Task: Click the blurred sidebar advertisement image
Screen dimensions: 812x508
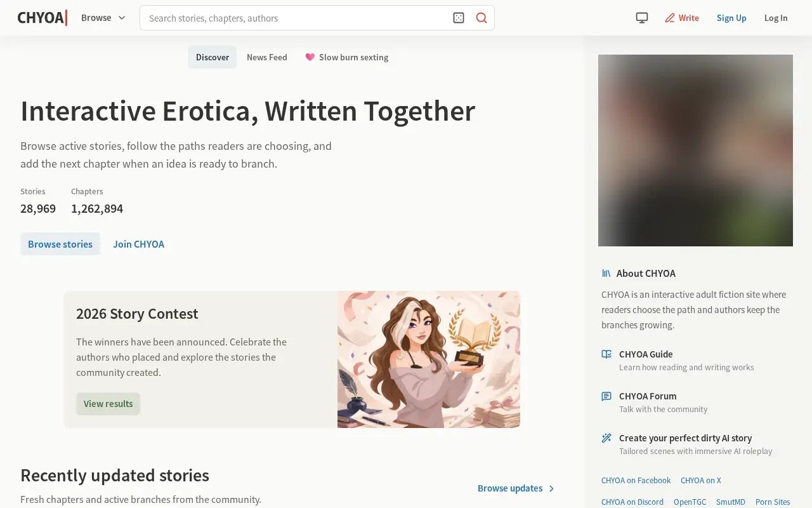Action: tap(695, 150)
